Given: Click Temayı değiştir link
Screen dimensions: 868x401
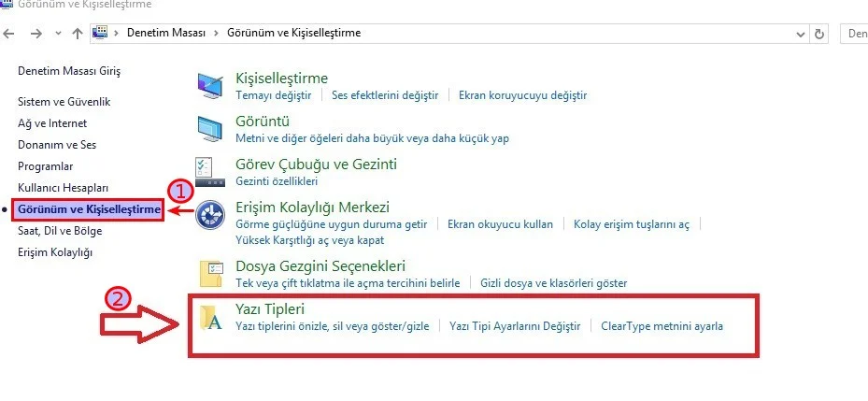Looking at the screenshot, I should (x=273, y=95).
